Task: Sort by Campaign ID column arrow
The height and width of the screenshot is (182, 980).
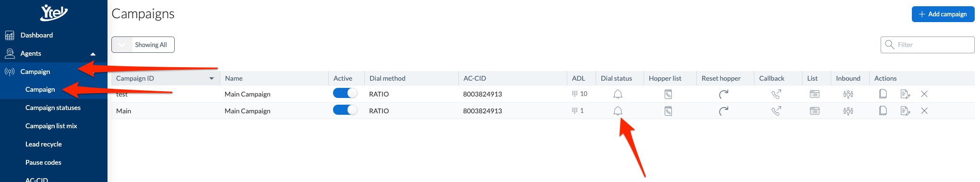Action: pos(212,78)
